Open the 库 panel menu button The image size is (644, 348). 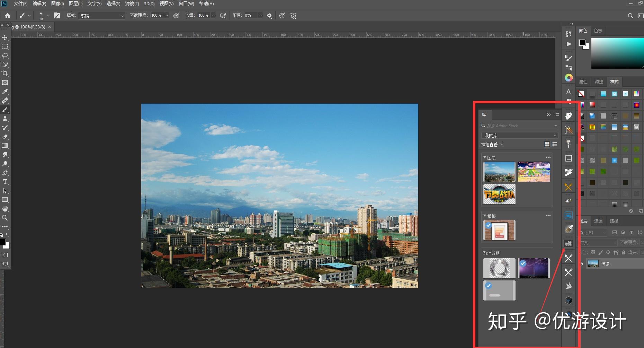pos(557,114)
